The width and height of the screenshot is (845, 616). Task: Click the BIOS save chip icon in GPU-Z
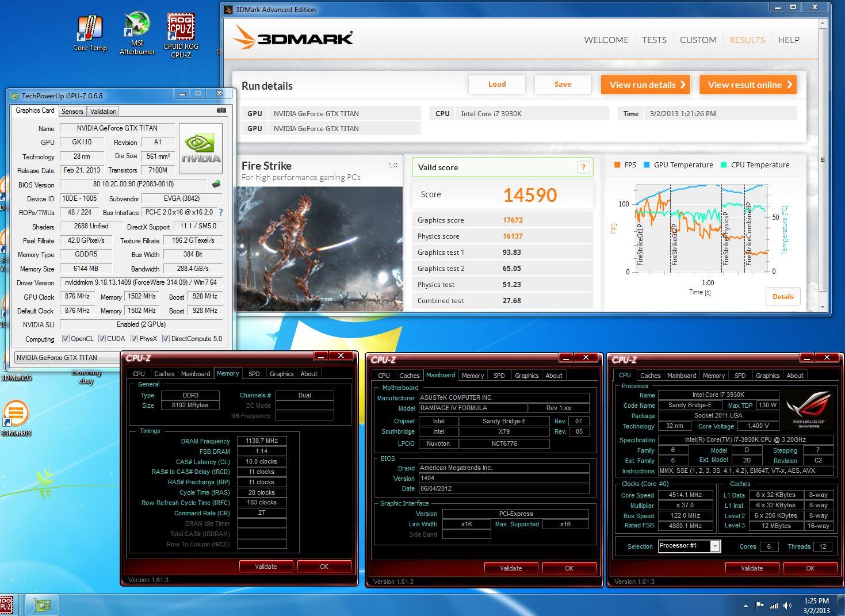[x=216, y=184]
